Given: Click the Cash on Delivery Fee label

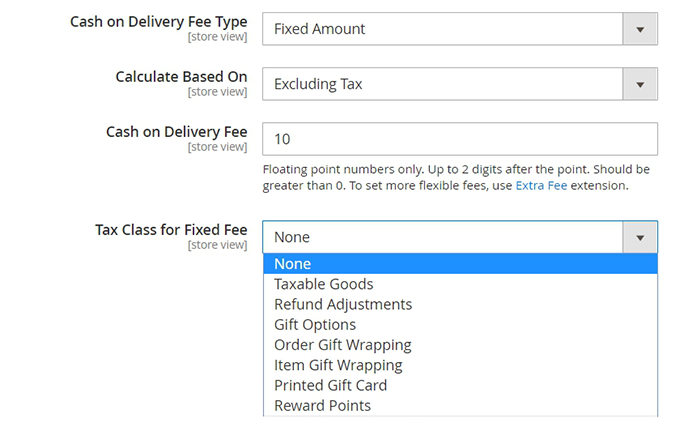Looking at the screenshot, I should pos(176,132).
